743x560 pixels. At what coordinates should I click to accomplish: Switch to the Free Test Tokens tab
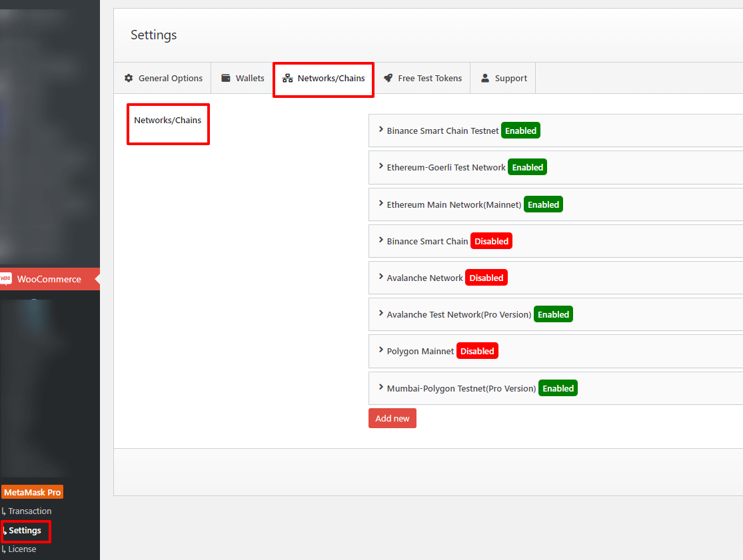pyautogui.click(x=422, y=78)
